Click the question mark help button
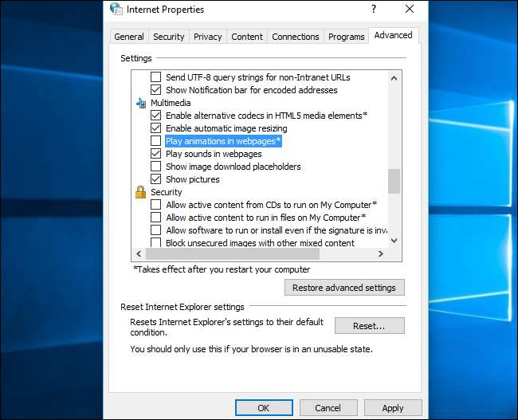Screen dimensions: 518x420 pos(374,9)
